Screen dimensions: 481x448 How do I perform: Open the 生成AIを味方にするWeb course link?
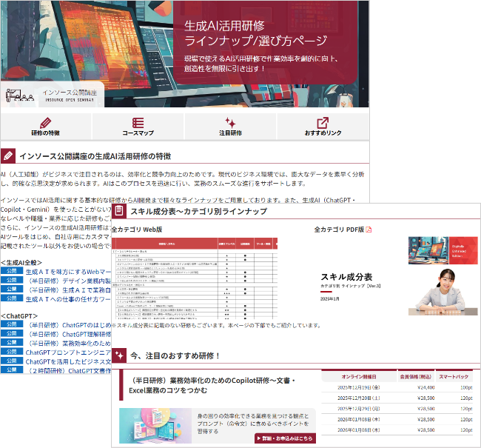pos(67,273)
